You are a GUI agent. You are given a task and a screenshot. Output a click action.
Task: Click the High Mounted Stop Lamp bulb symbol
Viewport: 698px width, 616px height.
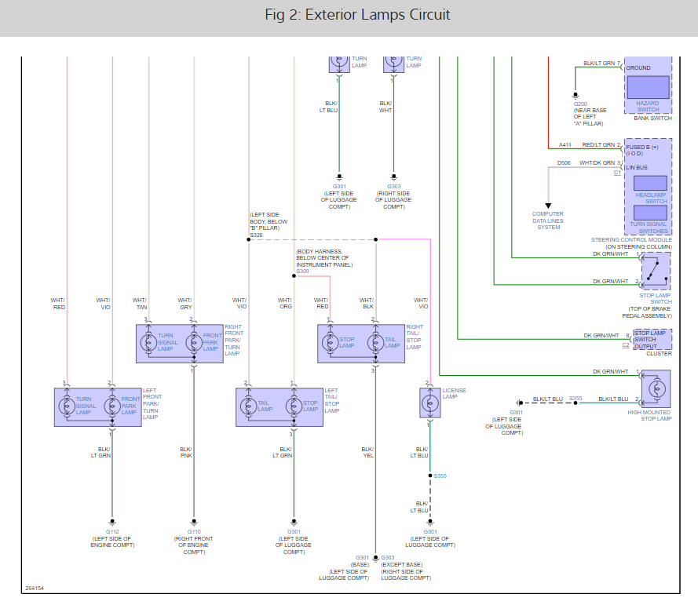click(657, 389)
